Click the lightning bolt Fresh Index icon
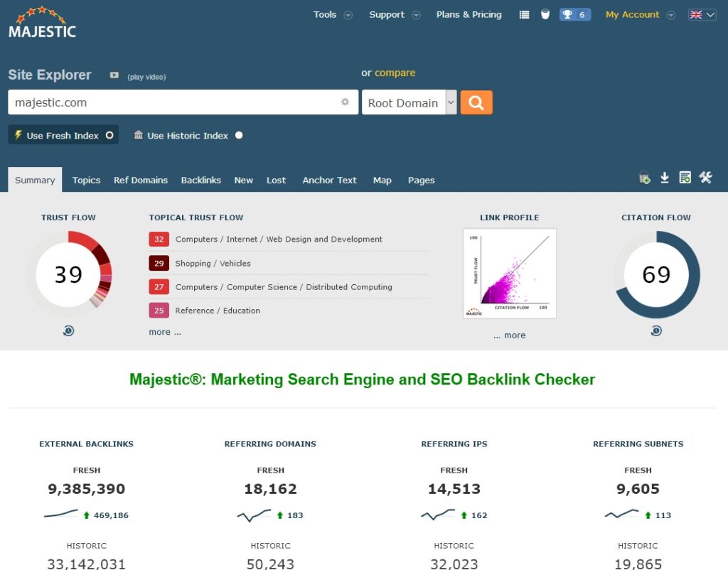 18,135
